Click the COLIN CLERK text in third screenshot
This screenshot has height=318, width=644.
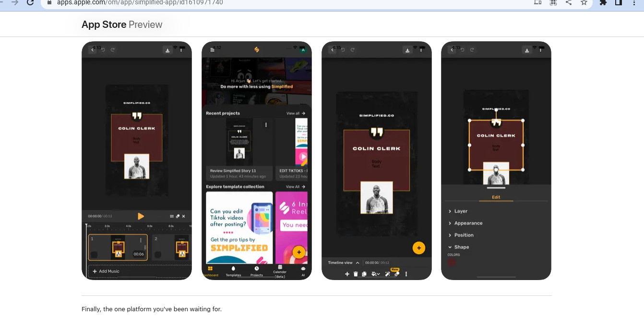pyautogui.click(x=376, y=148)
